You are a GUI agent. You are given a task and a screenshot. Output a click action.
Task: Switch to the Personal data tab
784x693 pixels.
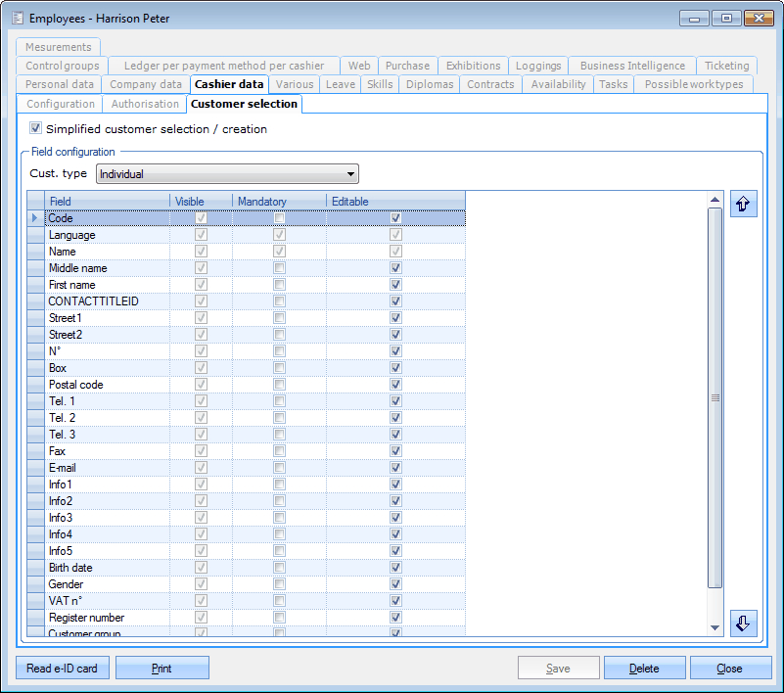(60, 84)
